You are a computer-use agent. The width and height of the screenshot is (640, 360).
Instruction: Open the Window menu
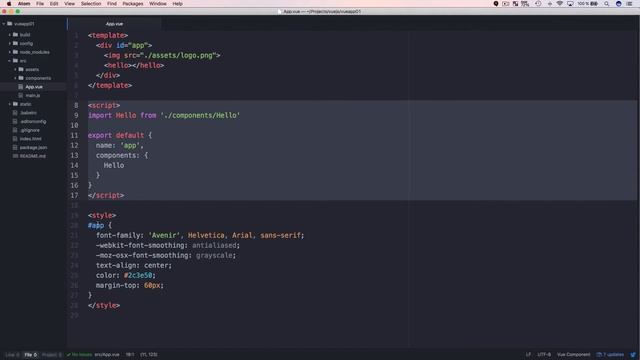158,4
